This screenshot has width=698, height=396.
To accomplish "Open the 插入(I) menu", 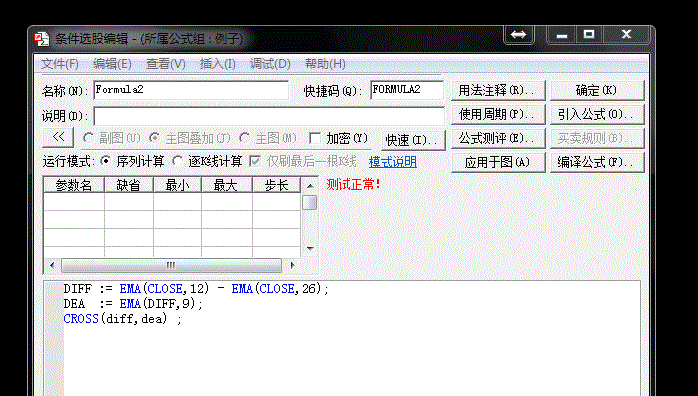I will [218, 64].
